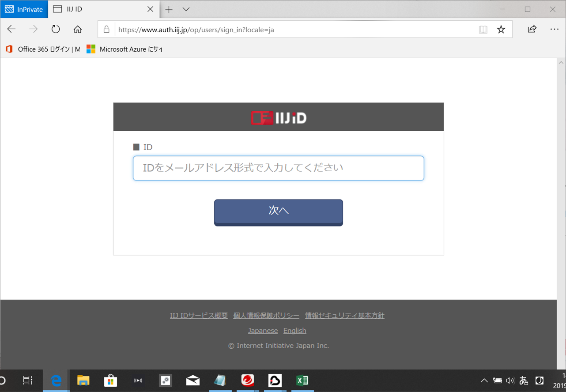
Task: Close the IIJ ID tab
Action: tap(150, 9)
